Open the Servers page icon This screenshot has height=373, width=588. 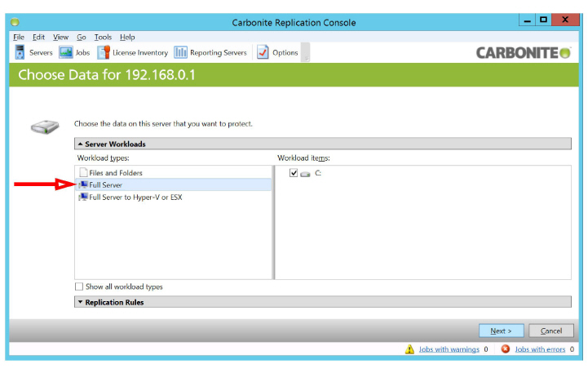20,52
